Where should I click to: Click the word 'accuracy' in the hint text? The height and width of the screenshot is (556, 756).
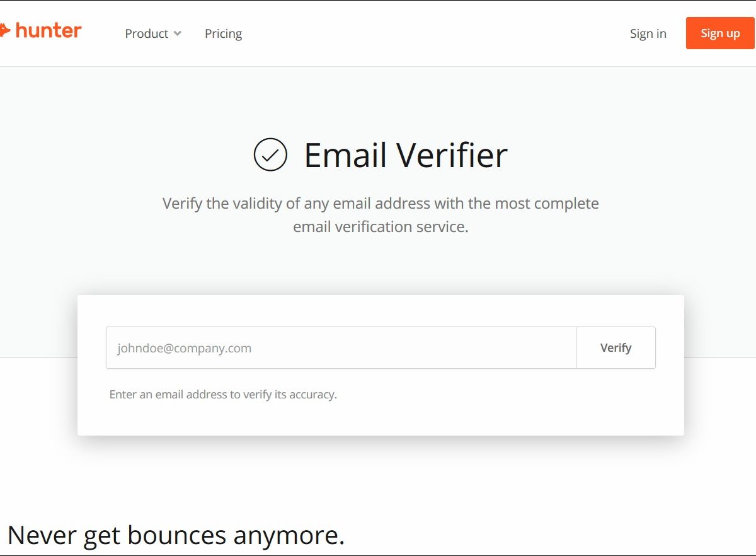[x=311, y=395]
